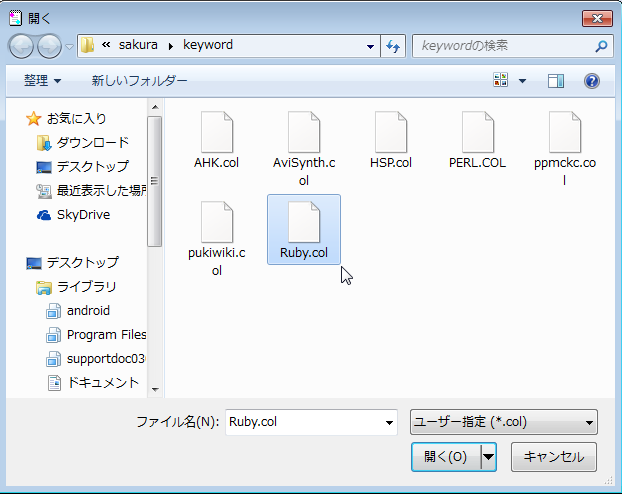Click the キャンセル button
622x494 pixels.
coord(554,457)
